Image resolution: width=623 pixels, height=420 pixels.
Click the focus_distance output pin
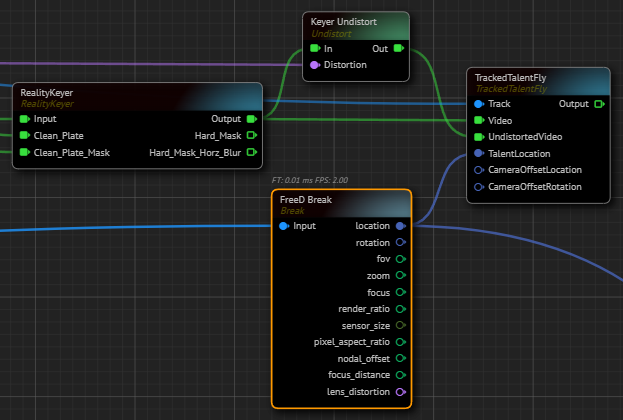pos(400,374)
